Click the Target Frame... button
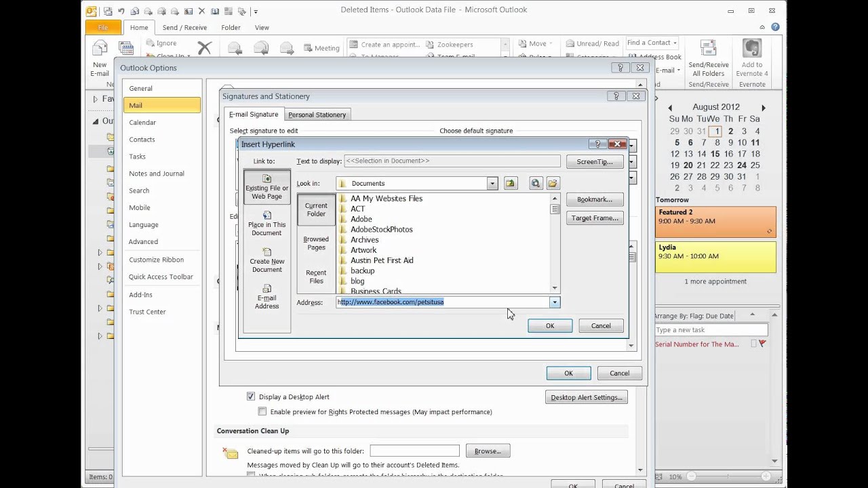The height and width of the screenshot is (488, 868). coord(595,218)
